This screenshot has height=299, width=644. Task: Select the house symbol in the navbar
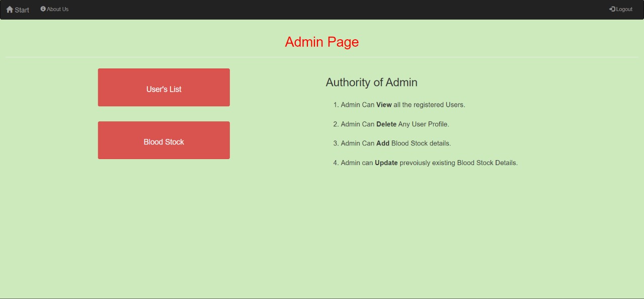(x=10, y=9)
